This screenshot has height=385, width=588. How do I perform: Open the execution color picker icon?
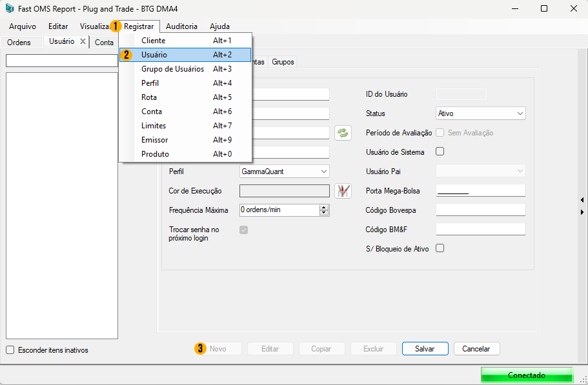(343, 191)
